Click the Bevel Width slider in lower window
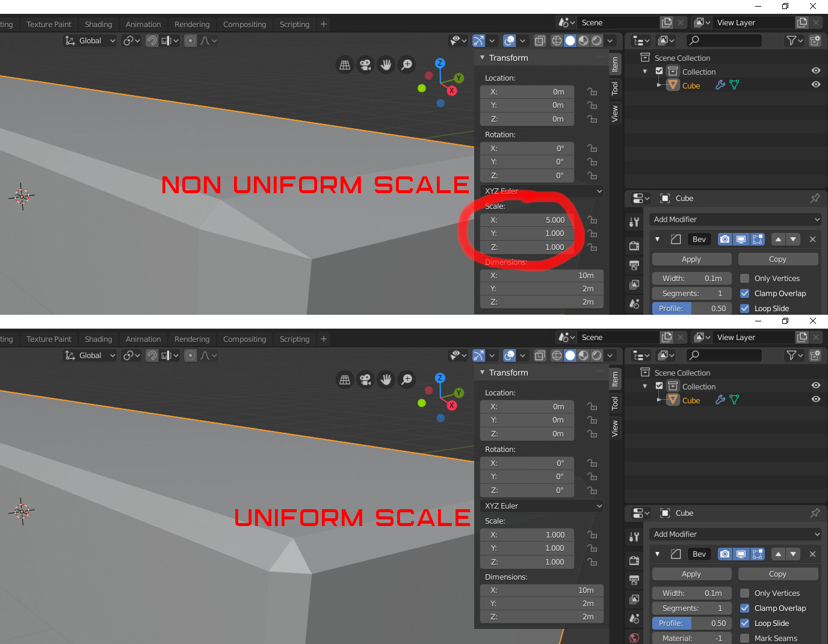The width and height of the screenshot is (828, 644). [691, 593]
